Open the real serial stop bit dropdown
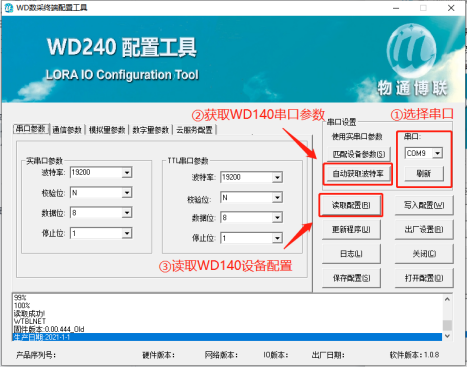This screenshot has height=367, width=467. pyautogui.click(x=127, y=233)
